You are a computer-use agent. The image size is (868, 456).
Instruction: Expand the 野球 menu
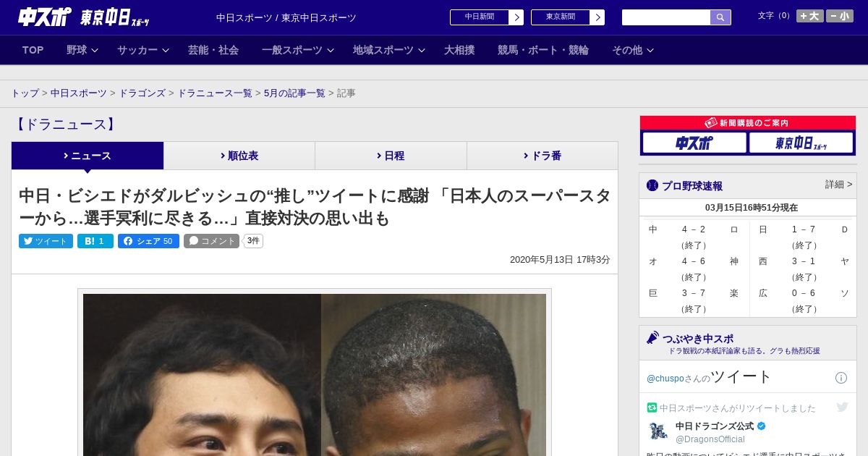click(x=82, y=50)
